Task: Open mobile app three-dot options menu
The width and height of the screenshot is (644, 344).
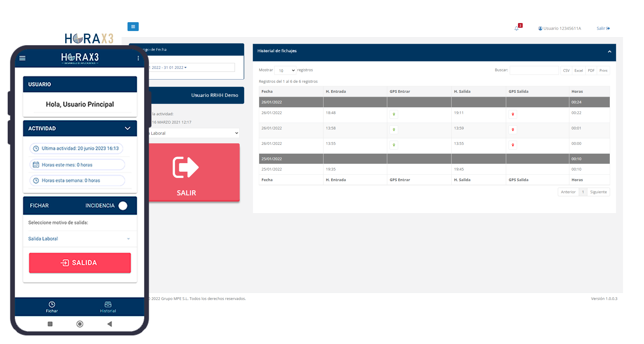Action: tap(138, 58)
